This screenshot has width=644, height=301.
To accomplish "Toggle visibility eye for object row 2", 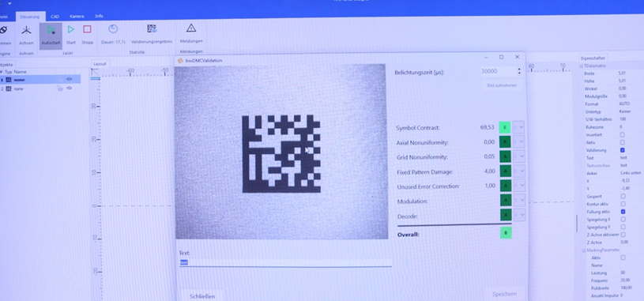I will click(x=69, y=88).
